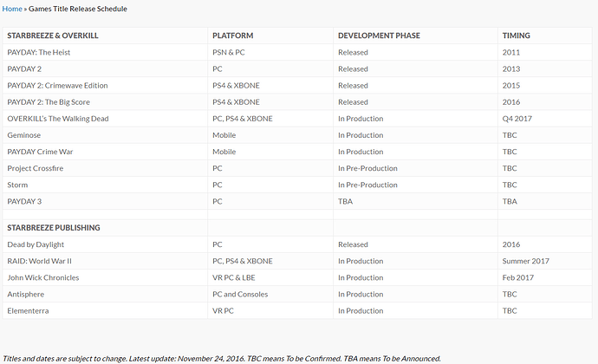This screenshot has width=598, height=364.
Task: Click the PLATFORM column header
Action: pyautogui.click(x=232, y=36)
